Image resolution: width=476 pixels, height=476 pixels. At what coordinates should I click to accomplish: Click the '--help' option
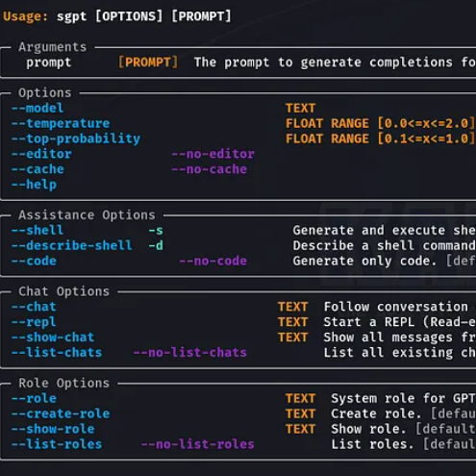pos(34,185)
